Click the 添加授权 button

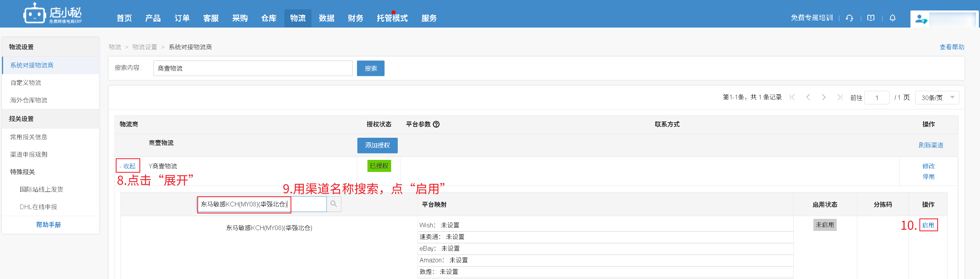click(x=377, y=145)
